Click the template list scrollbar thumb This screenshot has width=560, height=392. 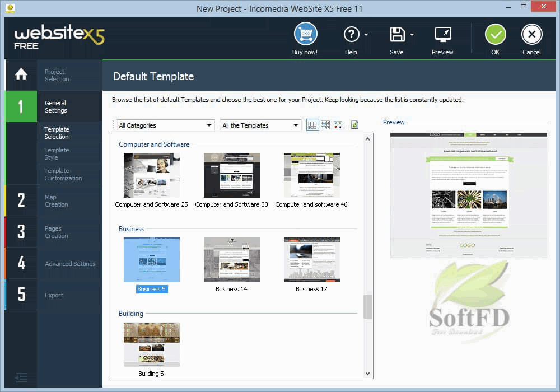[367, 307]
